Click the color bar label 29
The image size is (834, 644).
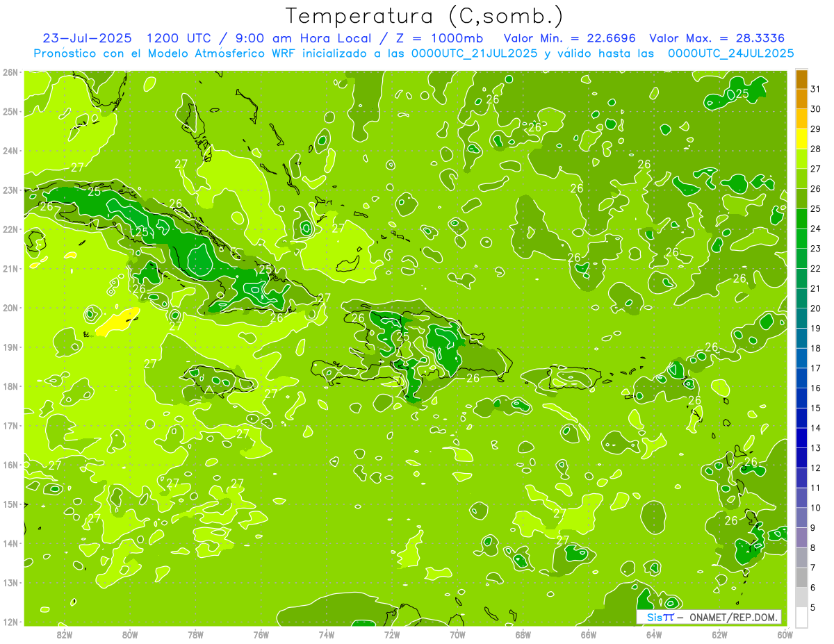coord(816,129)
